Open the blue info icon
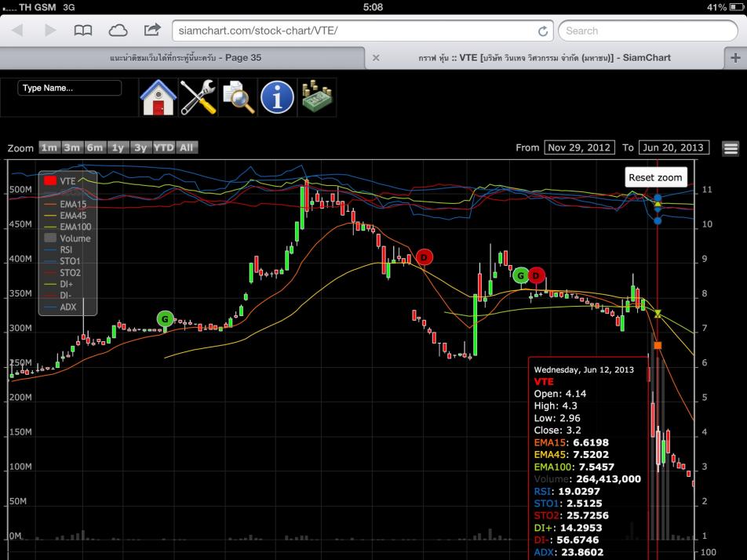Viewport: 747px width, 560px height. click(x=277, y=97)
